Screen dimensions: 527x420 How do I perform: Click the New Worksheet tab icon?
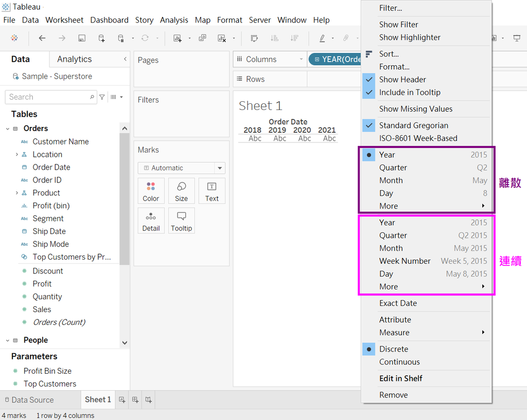click(122, 399)
